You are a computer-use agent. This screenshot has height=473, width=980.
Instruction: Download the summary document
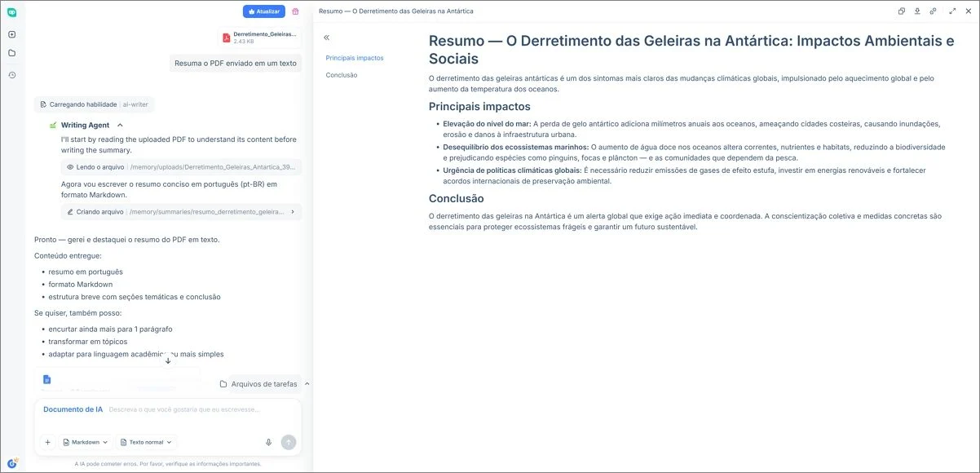(917, 11)
